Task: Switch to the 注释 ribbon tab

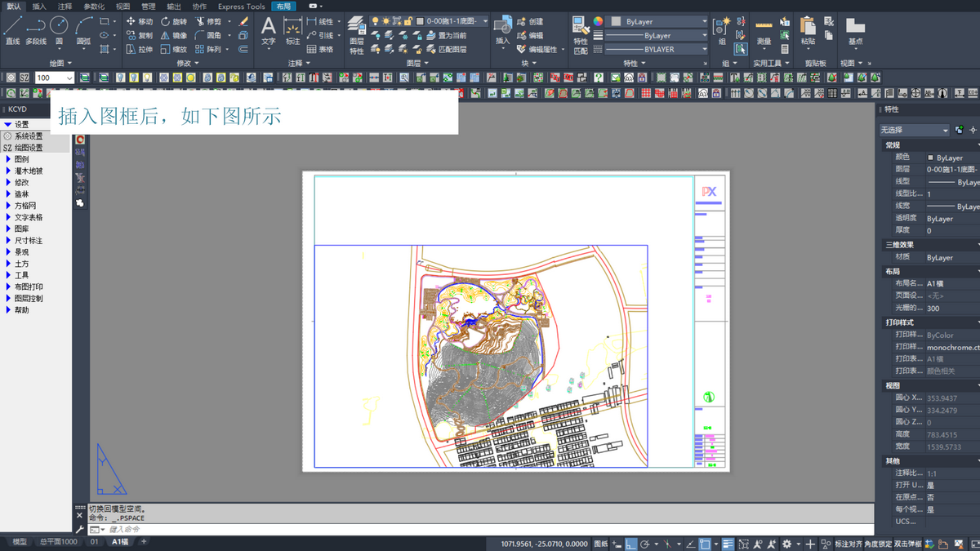Action: click(65, 7)
